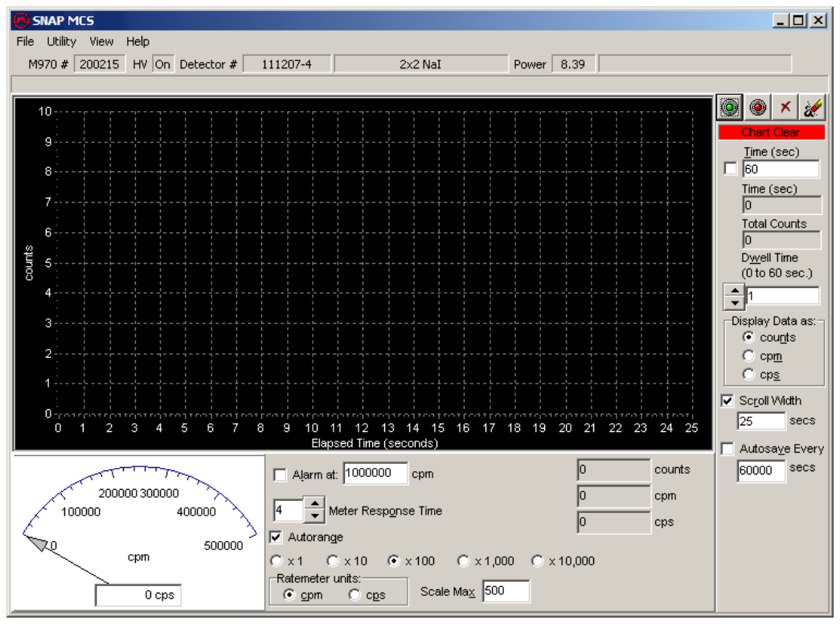Select cps in Ratemeter units
840x624 pixels.
point(354,594)
